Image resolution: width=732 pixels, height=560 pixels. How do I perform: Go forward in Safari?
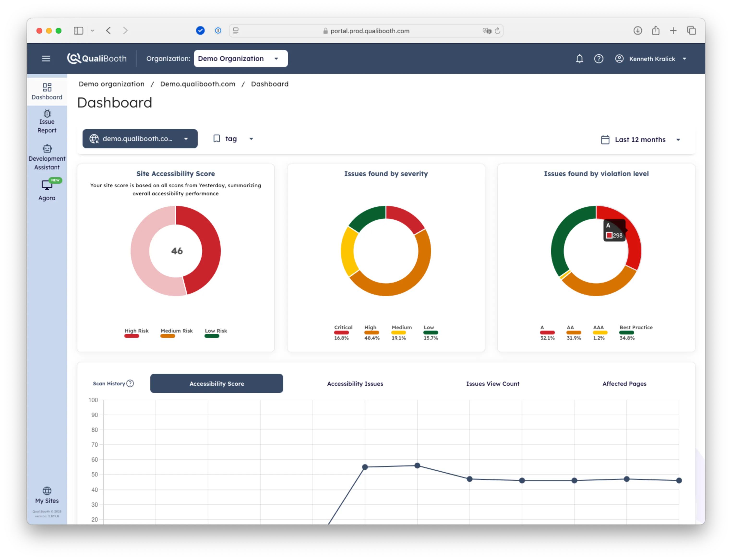pos(125,31)
